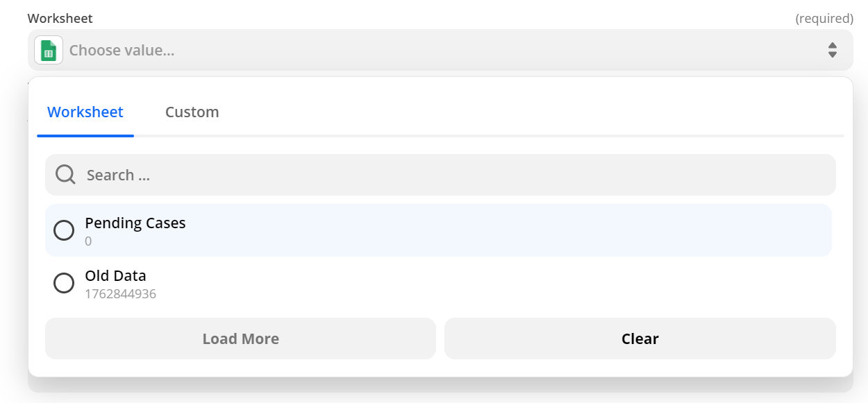Click the (required) indicator text

click(824, 18)
